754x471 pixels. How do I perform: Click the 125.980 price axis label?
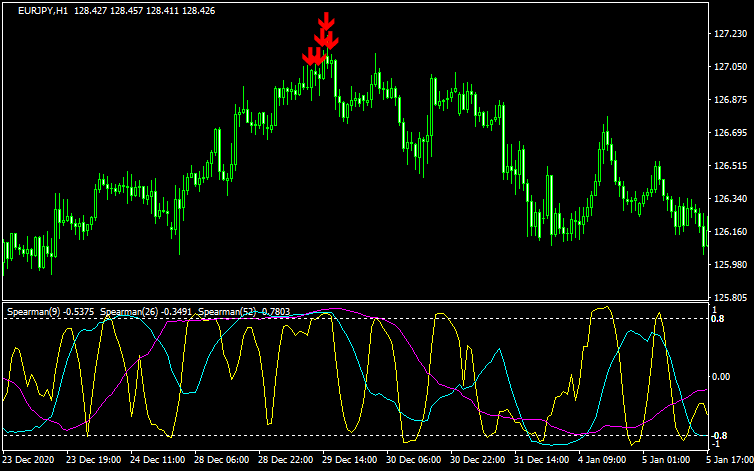point(728,265)
